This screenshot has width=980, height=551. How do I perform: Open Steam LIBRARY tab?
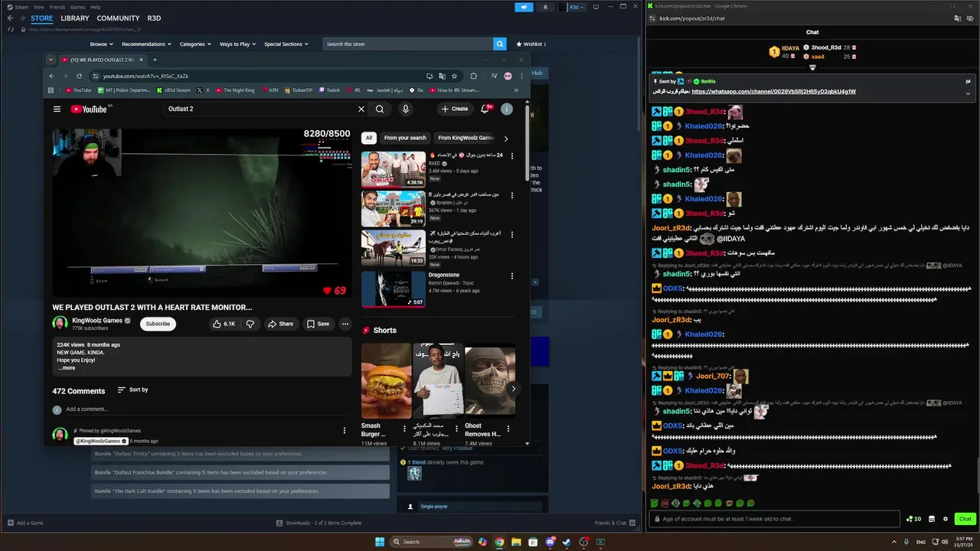tap(75, 18)
